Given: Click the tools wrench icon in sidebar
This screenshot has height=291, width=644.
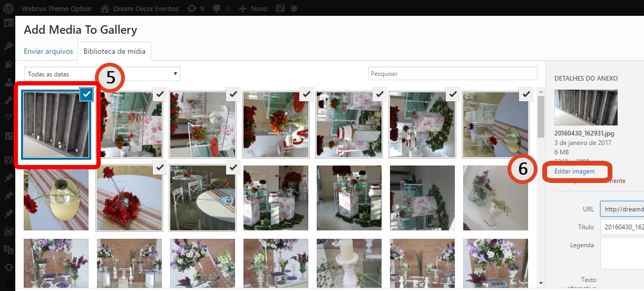Looking at the screenshot, I should (x=8, y=100).
